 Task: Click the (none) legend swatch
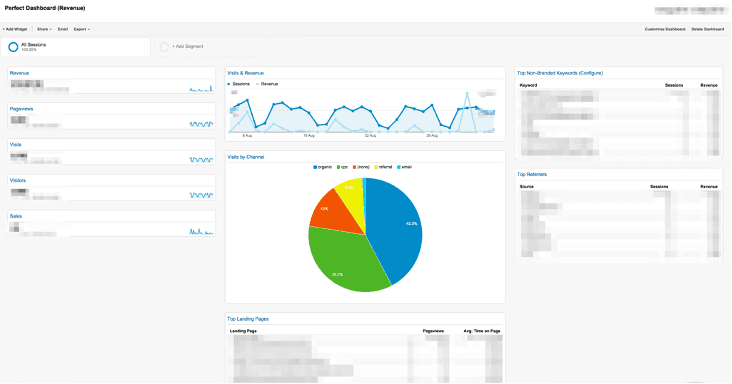tap(355, 167)
